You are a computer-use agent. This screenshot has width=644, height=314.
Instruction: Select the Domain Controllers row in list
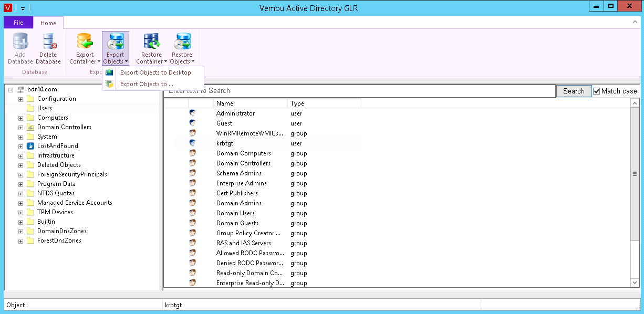coord(267,163)
